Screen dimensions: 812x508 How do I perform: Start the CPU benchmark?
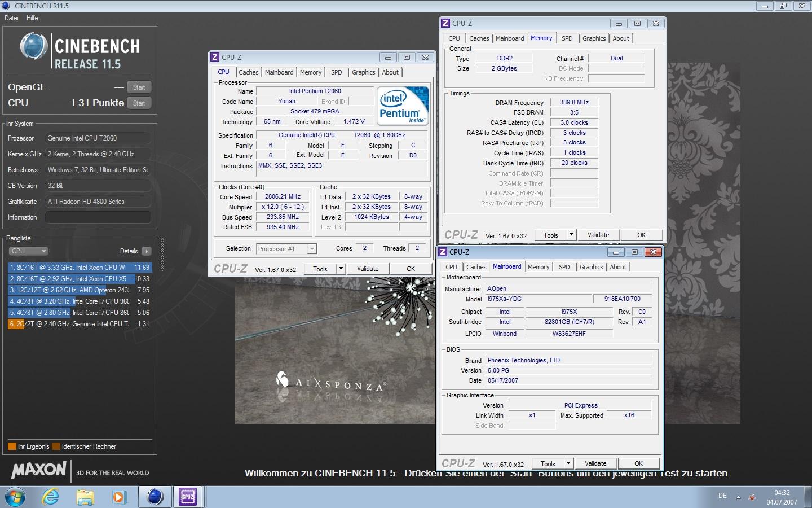pos(139,103)
